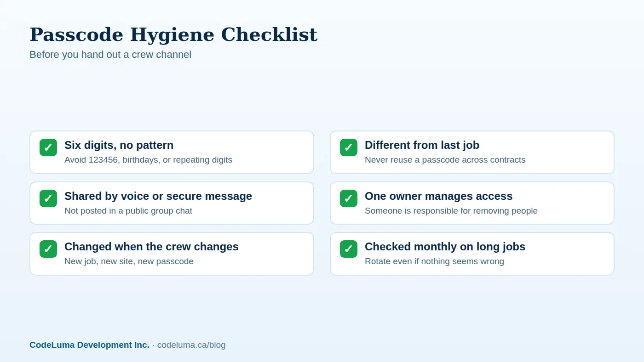The height and width of the screenshot is (362, 644).
Task: Click 'Never reuse a passcode across contracts' text
Action: [x=445, y=160]
